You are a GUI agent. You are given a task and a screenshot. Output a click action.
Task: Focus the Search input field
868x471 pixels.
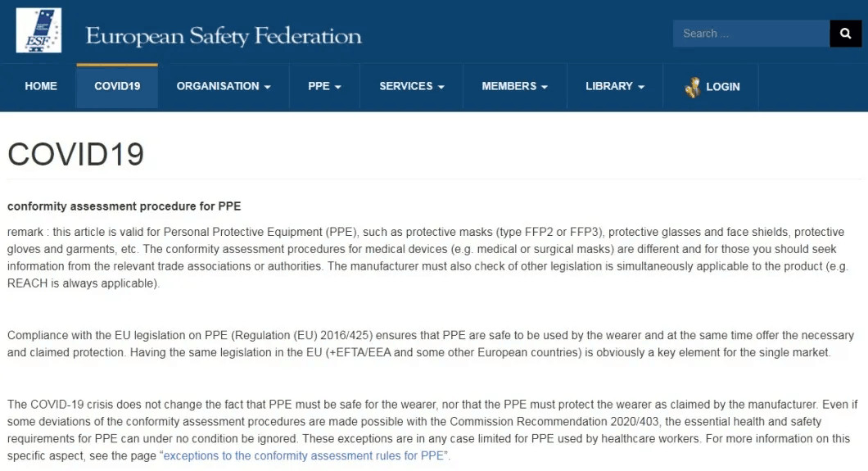751,34
